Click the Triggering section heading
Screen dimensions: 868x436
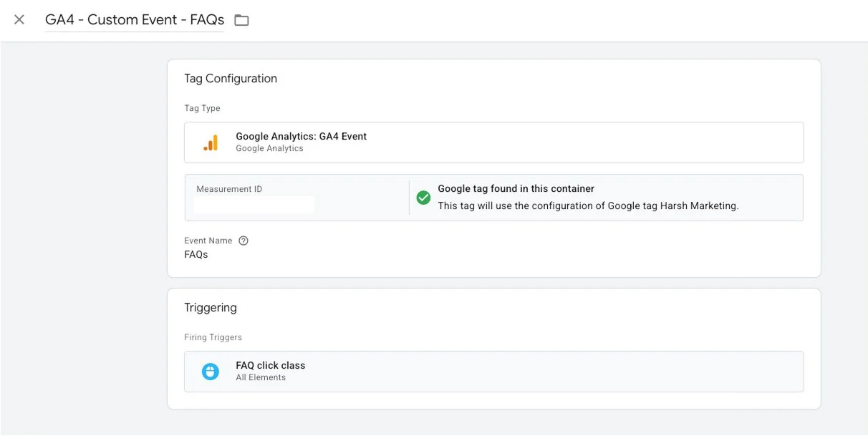click(211, 308)
